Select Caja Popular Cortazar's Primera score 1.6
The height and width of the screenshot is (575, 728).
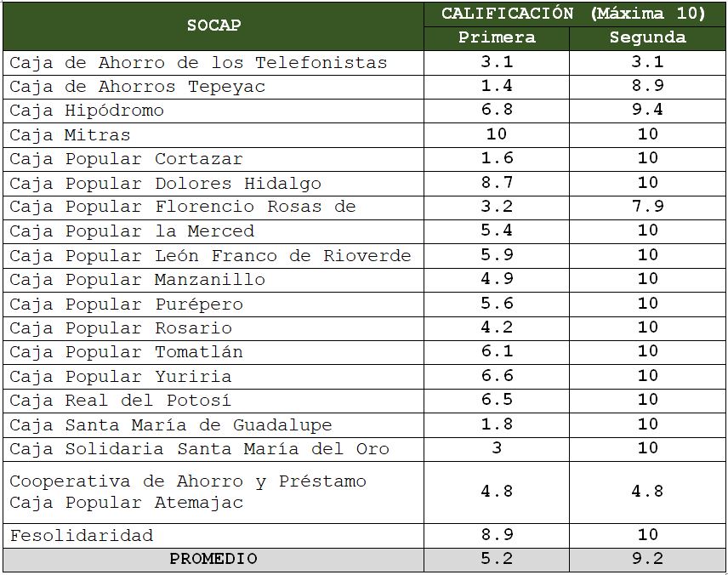[x=497, y=158]
